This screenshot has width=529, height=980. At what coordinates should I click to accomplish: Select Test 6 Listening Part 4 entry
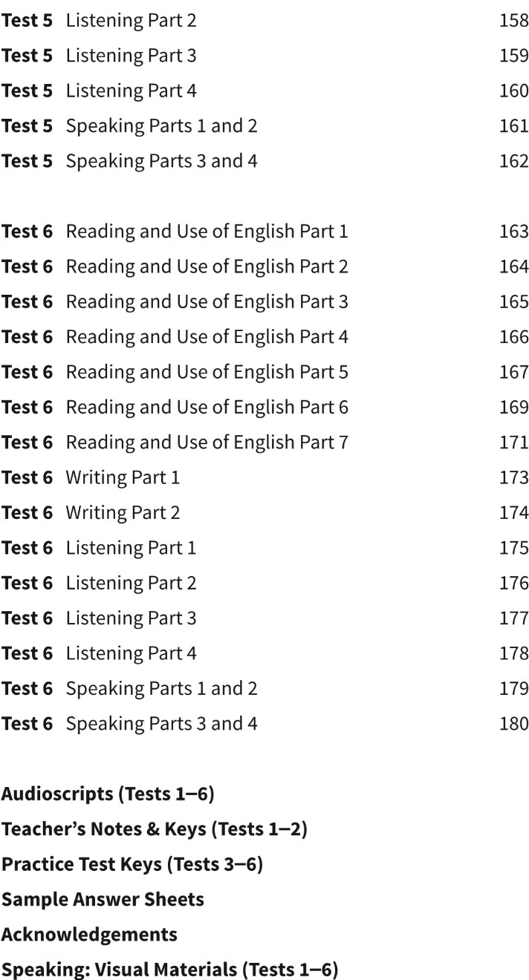tap(131, 653)
